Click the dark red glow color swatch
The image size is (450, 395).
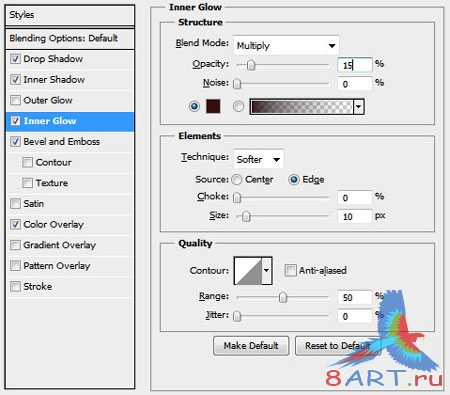(x=213, y=106)
